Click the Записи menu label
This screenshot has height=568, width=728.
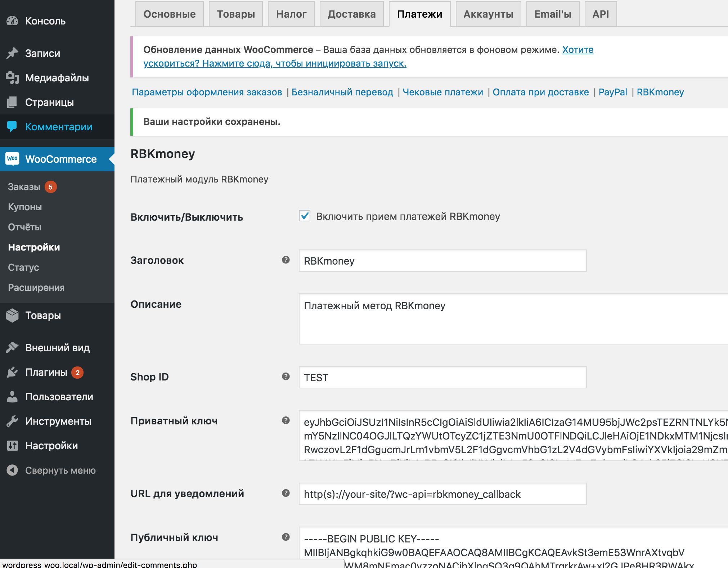point(42,54)
